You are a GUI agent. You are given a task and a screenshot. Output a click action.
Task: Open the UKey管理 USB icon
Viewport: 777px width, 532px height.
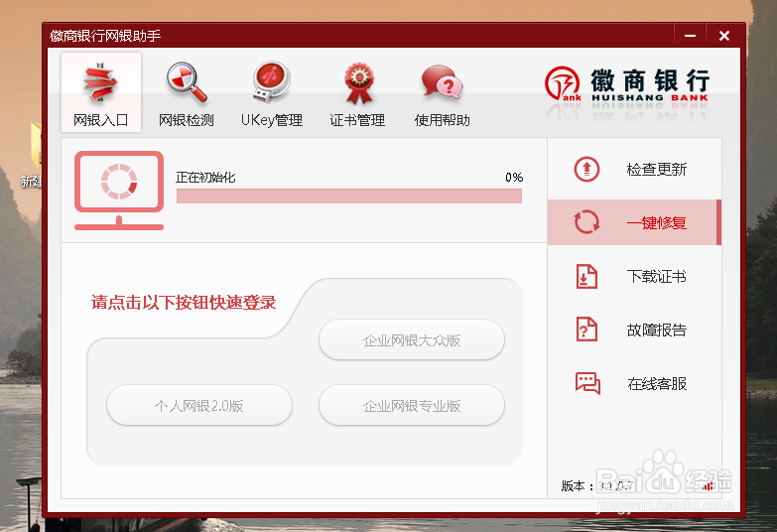(272, 82)
